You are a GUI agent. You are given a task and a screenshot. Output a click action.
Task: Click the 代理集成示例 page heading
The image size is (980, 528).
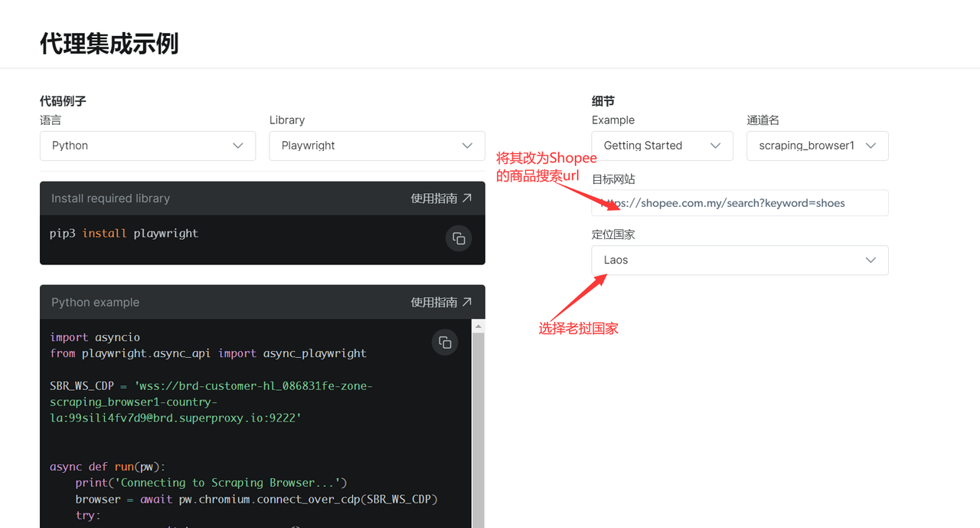coord(109,44)
